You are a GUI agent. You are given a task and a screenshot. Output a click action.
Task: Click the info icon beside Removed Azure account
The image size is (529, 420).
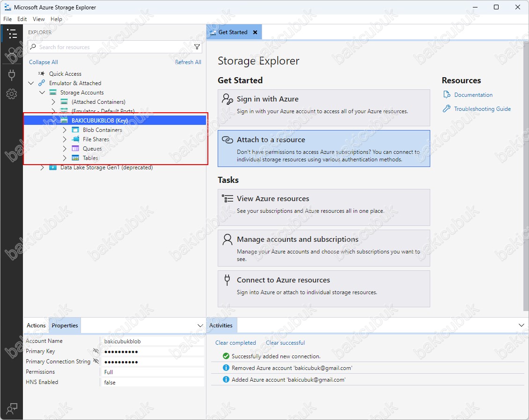click(x=226, y=368)
